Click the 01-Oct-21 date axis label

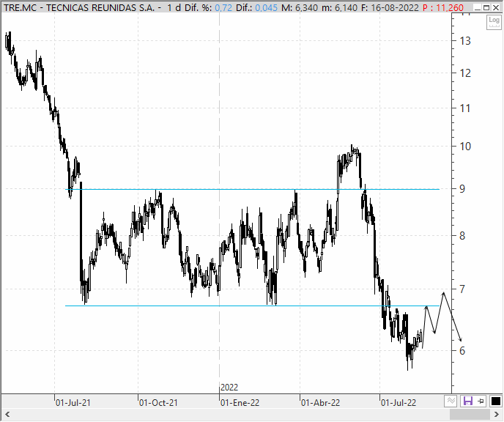click(158, 403)
